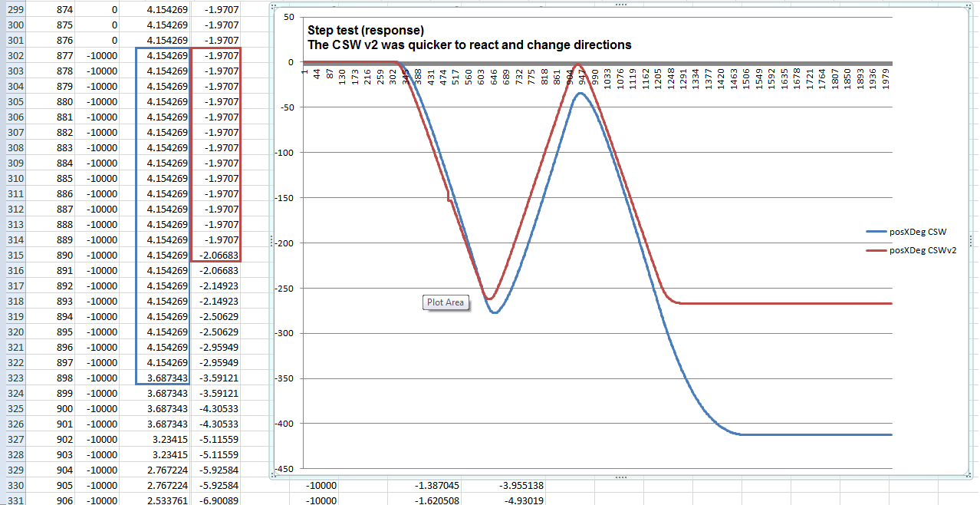Viewport: 980px width, 505px height.
Task: Select row header 302
Action: (13, 55)
